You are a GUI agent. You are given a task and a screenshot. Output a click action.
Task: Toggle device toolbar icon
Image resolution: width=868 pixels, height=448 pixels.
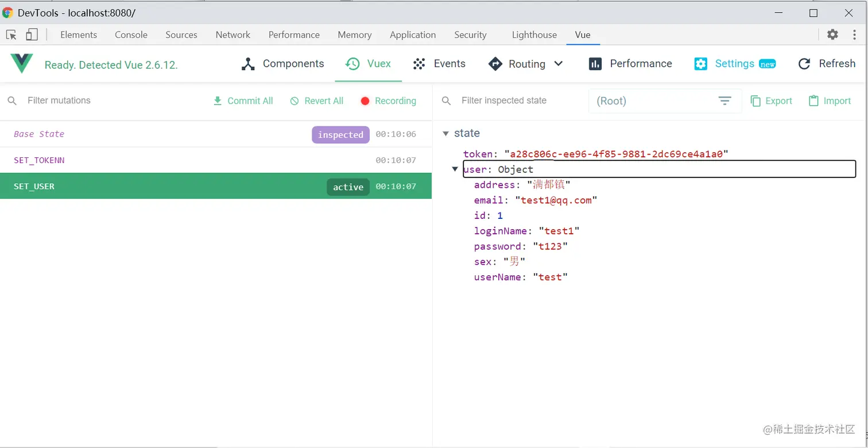tap(32, 34)
